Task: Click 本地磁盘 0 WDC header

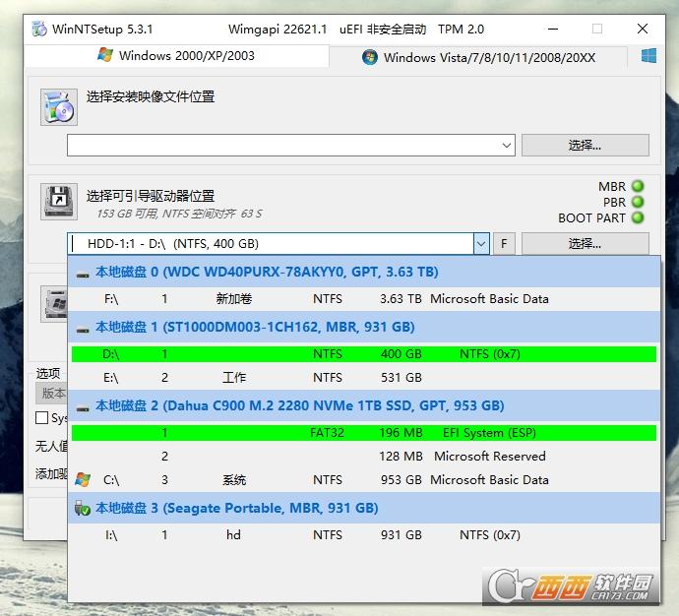Action: (x=364, y=272)
